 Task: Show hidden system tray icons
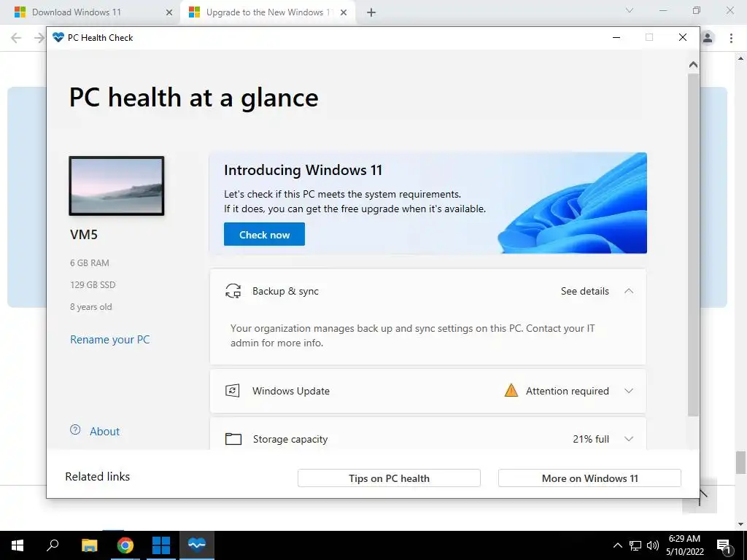pyautogui.click(x=617, y=545)
